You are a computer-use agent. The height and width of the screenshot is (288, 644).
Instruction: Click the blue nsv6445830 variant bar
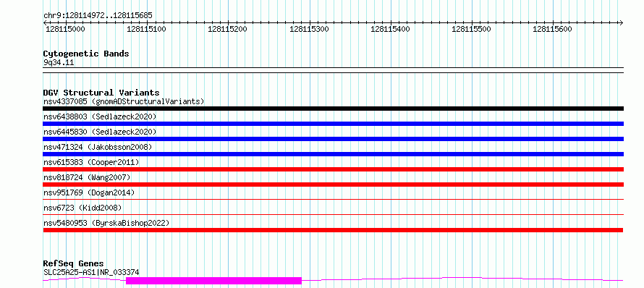(333, 139)
